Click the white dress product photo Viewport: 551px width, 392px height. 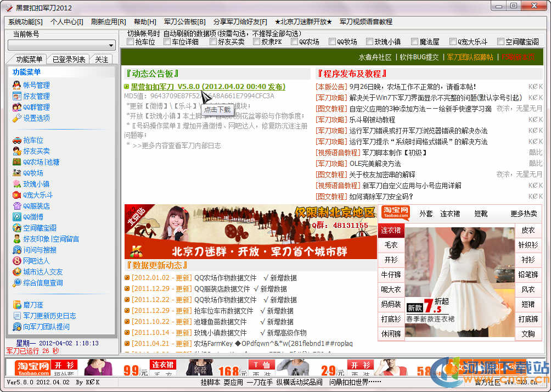tap(460, 282)
